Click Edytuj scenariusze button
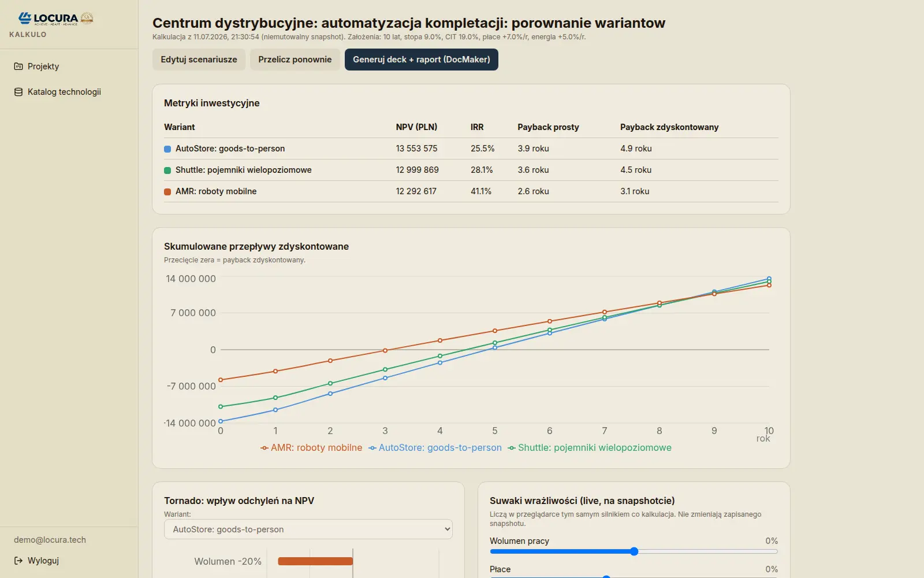 point(199,60)
